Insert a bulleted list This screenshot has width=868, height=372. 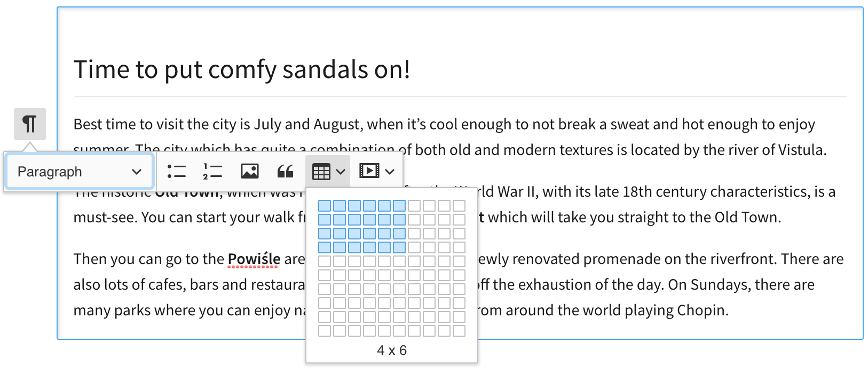click(176, 172)
